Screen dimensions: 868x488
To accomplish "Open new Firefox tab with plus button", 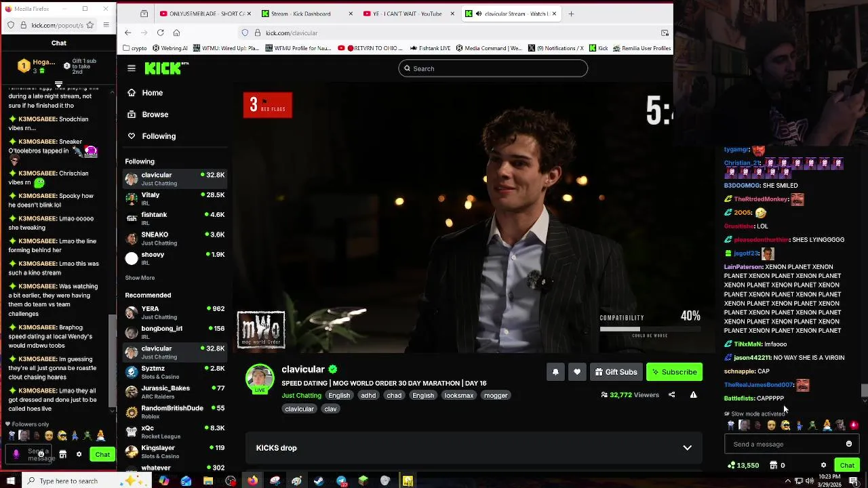I will pos(571,14).
